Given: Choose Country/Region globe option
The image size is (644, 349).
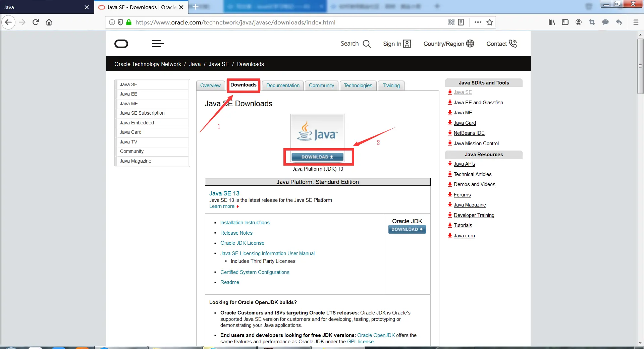Looking at the screenshot, I should click(x=449, y=44).
